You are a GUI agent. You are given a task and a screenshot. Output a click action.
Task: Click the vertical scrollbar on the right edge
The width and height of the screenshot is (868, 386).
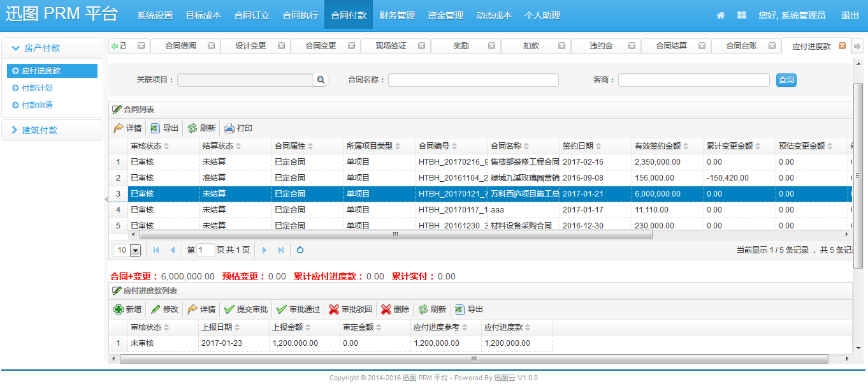(858, 175)
